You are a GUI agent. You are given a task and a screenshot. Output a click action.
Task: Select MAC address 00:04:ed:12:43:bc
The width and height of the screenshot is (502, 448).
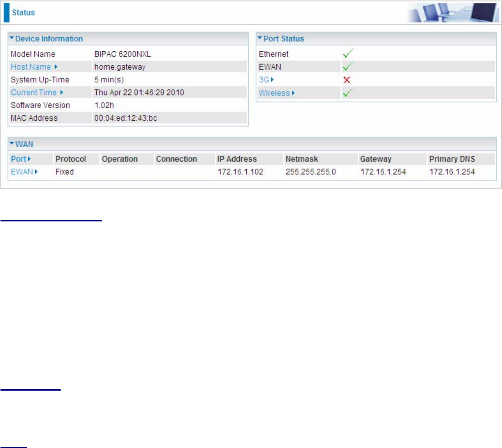pos(125,118)
